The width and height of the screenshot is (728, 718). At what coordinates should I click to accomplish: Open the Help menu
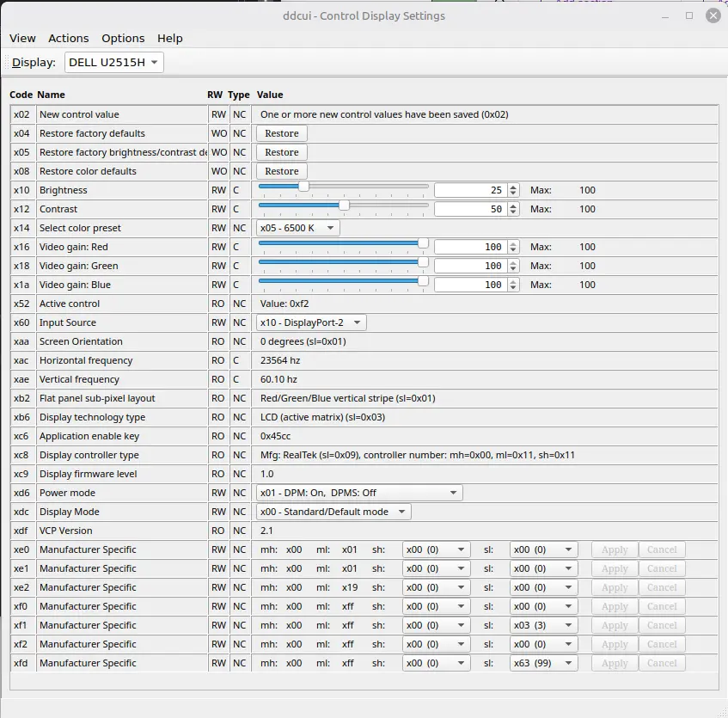(170, 38)
